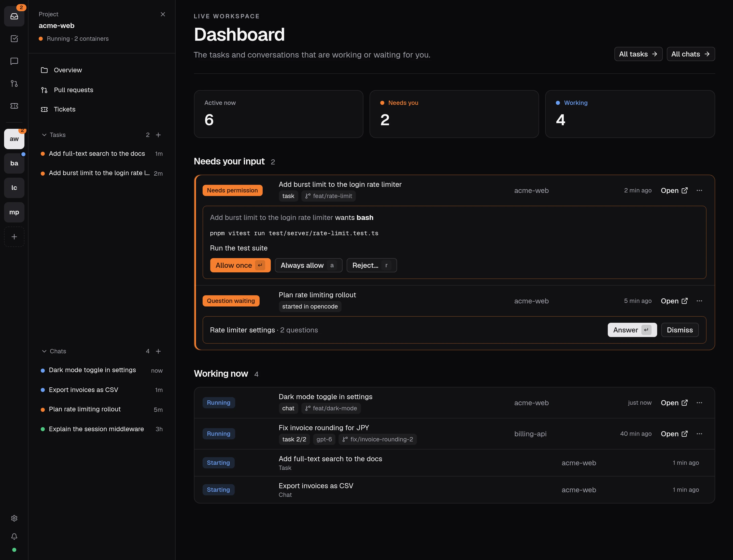Screen dimensions: 733x560
Task: Click Allow once for bash request
Action: point(240,265)
